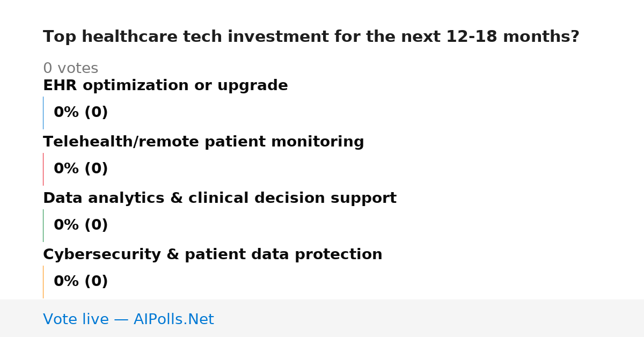
Task: Click the orange result bar under Cybersecurity
Action: pos(43,282)
